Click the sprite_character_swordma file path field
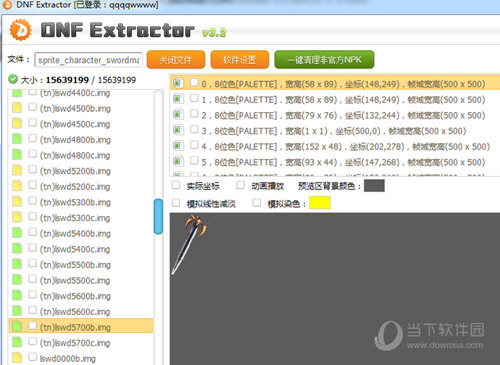Image resolution: width=500 pixels, height=365 pixels. point(88,60)
